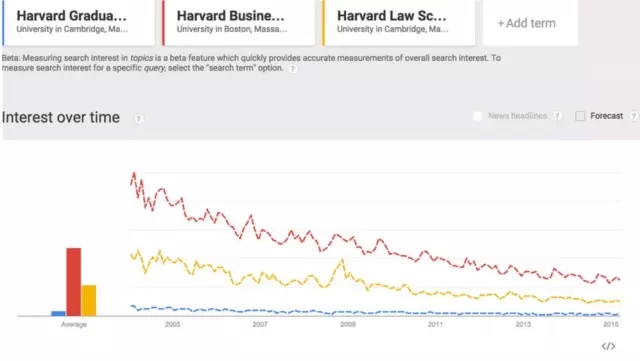Click the yellow average bar

pos(89,301)
